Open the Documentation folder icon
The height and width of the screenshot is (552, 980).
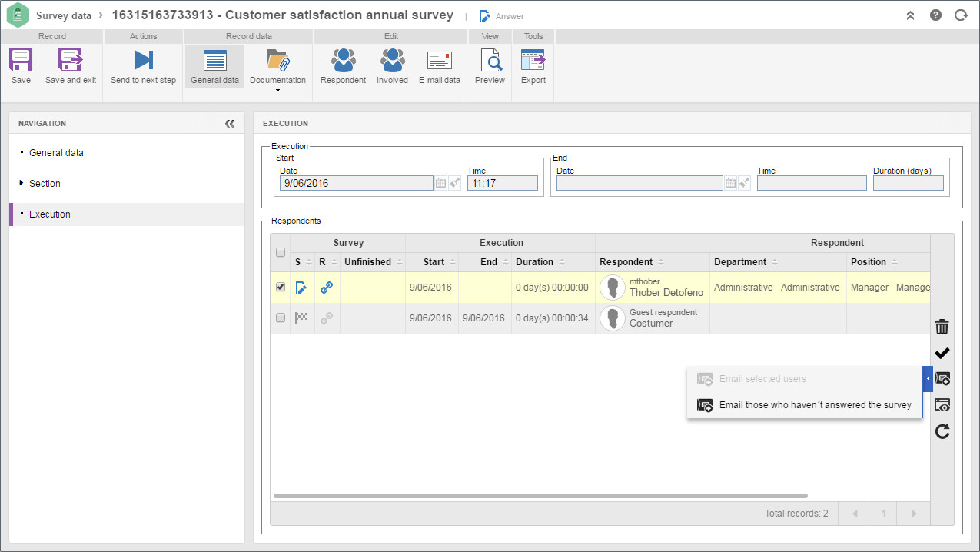pyautogui.click(x=277, y=61)
